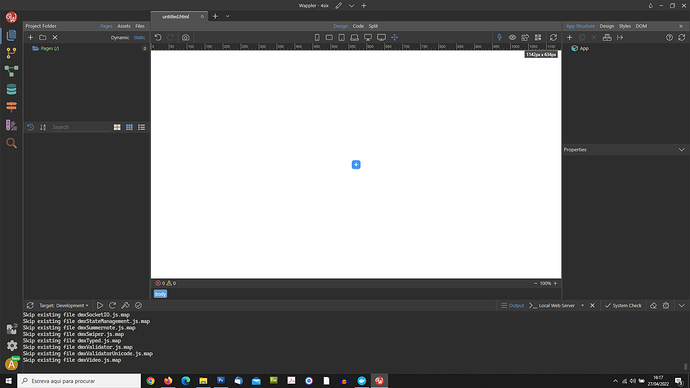Open the Routing signpost icon
The image size is (690, 388).
(11, 107)
